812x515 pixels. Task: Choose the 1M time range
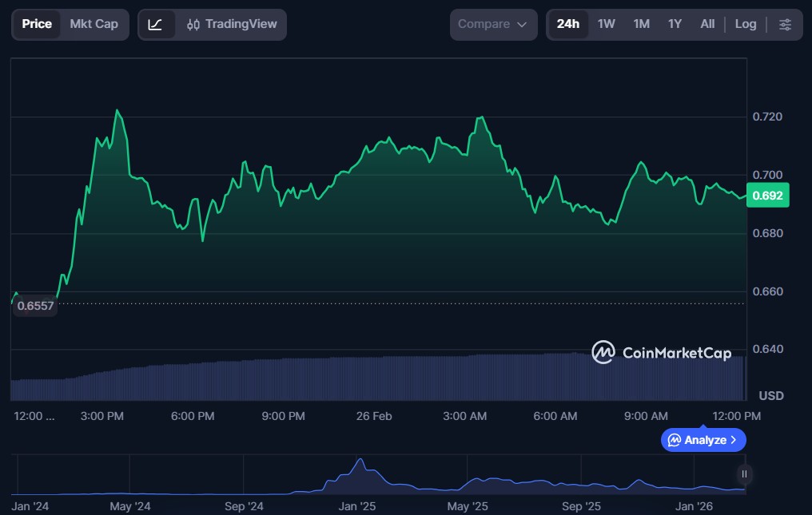[x=641, y=25]
